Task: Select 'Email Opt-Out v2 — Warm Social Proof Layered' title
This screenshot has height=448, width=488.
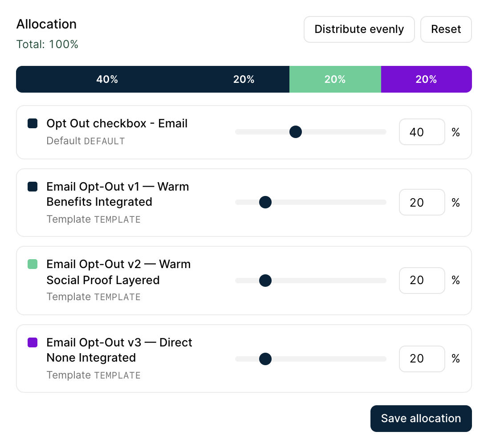Action: [x=118, y=272]
